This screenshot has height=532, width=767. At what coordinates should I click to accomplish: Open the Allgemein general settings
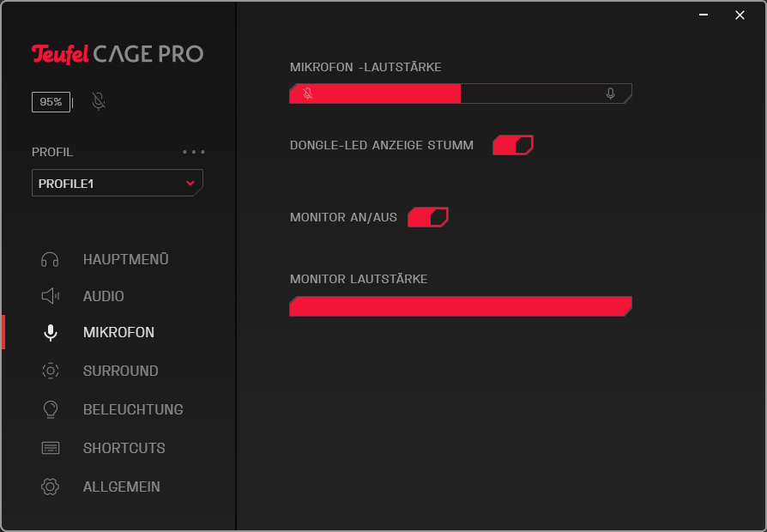click(x=121, y=487)
